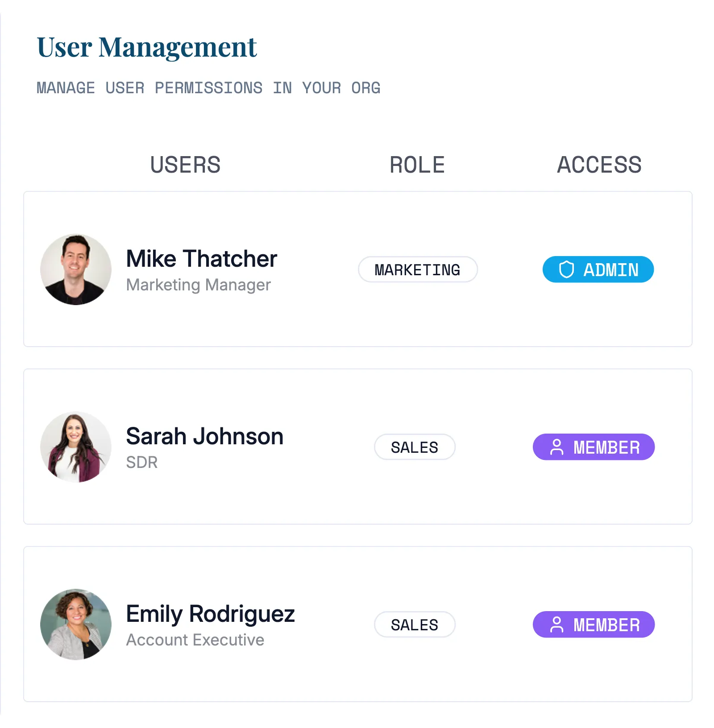Click the User Management heading
Screen dimensions: 714x728
click(x=147, y=48)
